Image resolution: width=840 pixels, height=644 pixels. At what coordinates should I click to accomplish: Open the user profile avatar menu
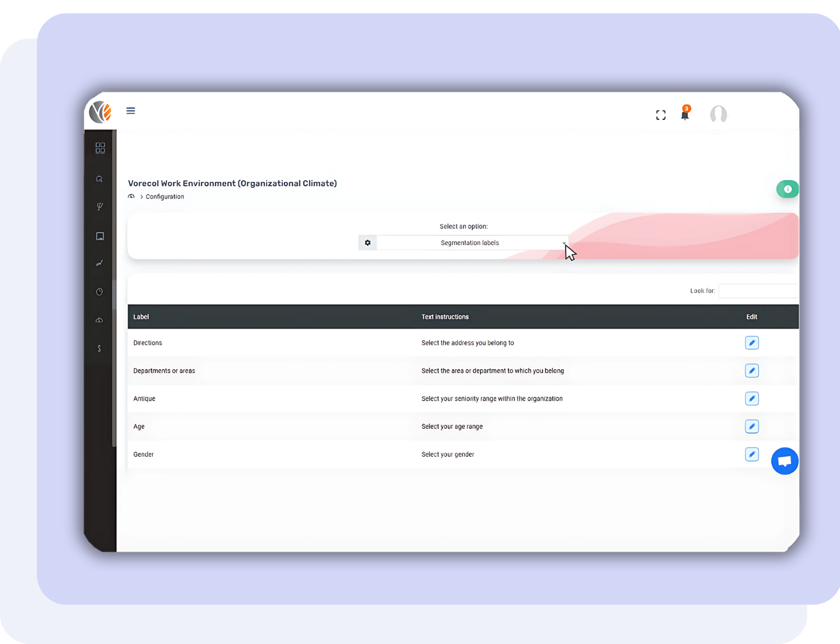click(718, 114)
